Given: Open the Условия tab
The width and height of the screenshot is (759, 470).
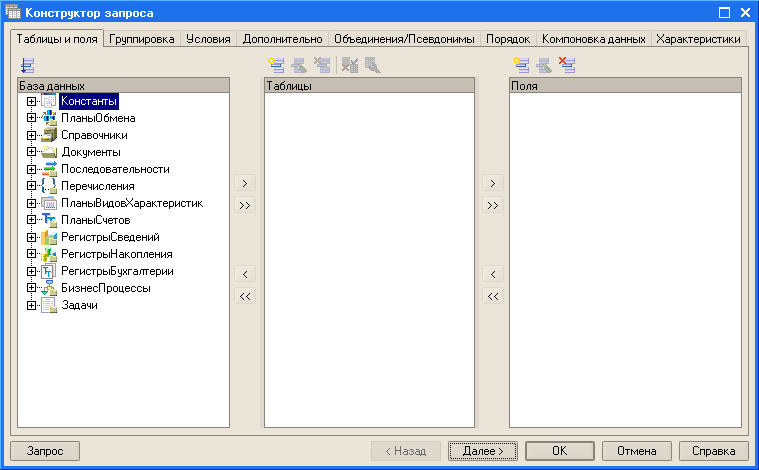Looking at the screenshot, I should pyautogui.click(x=208, y=39).
